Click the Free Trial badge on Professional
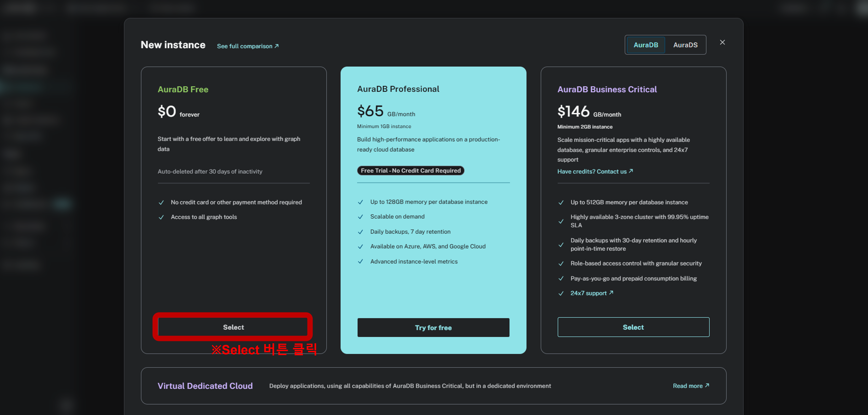The width and height of the screenshot is (868, 415). (410, 171)
